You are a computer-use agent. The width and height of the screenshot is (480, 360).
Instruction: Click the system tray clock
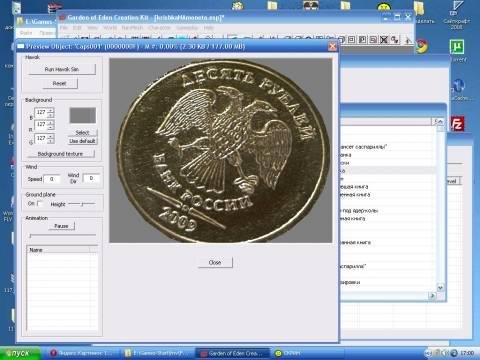point(467,353)
